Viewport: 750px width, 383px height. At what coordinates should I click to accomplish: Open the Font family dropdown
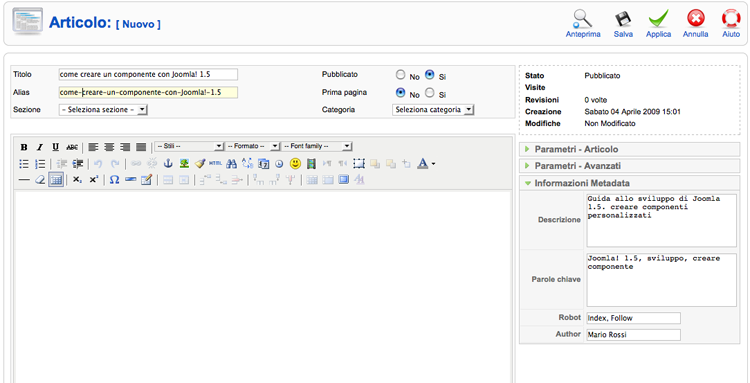317,146
